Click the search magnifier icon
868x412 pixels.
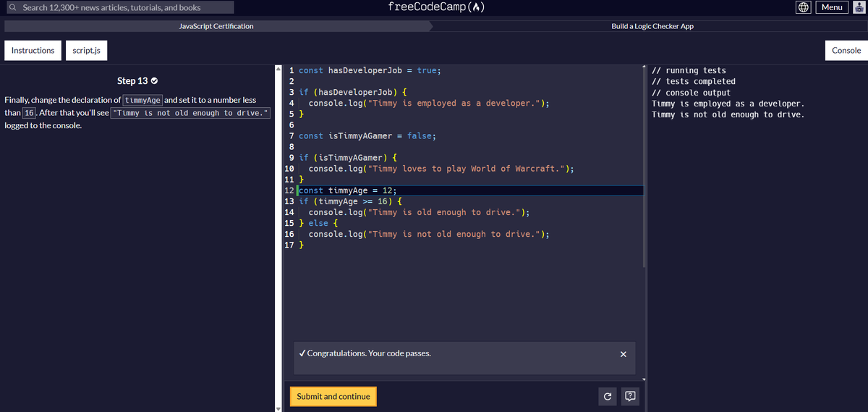click(x=13, y=7)
